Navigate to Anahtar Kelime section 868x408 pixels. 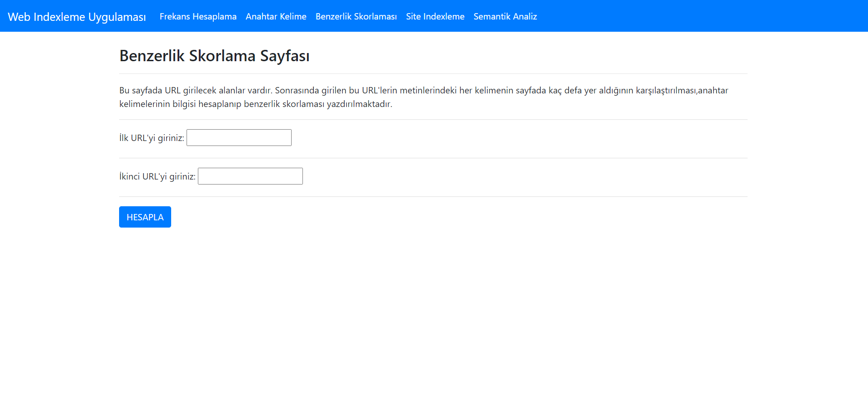pyautogui.click(x=276, y=16)
